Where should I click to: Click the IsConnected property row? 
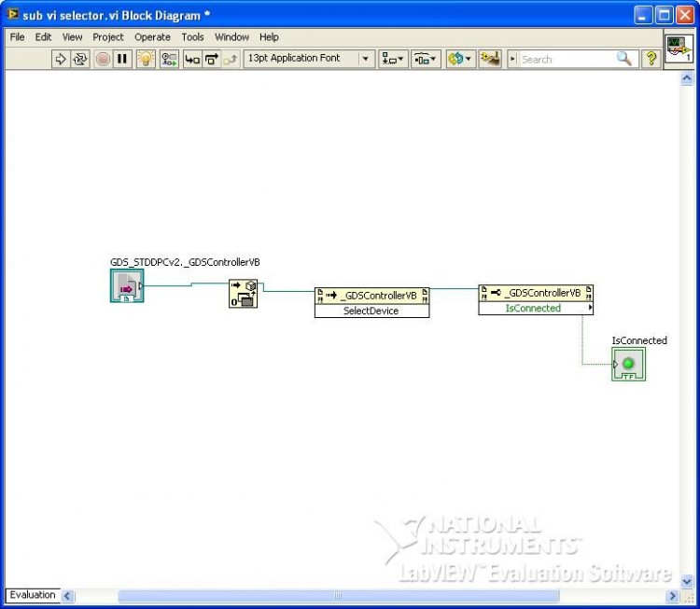tap(536, 308)
